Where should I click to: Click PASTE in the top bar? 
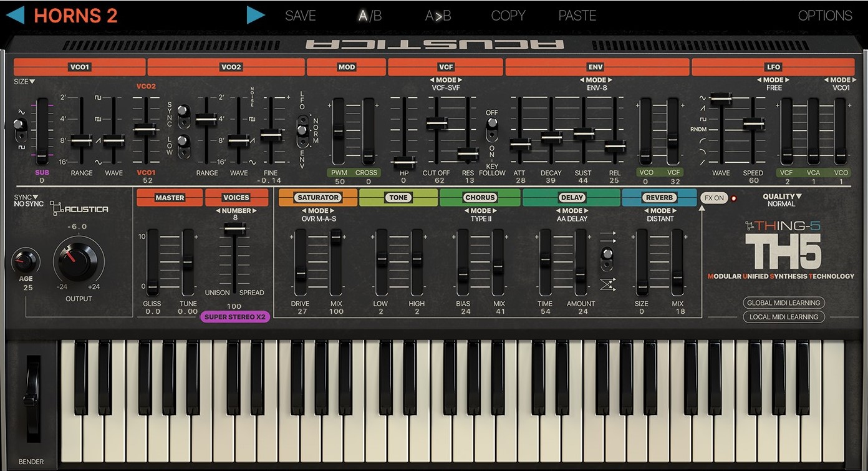click(x=577, y=16)
